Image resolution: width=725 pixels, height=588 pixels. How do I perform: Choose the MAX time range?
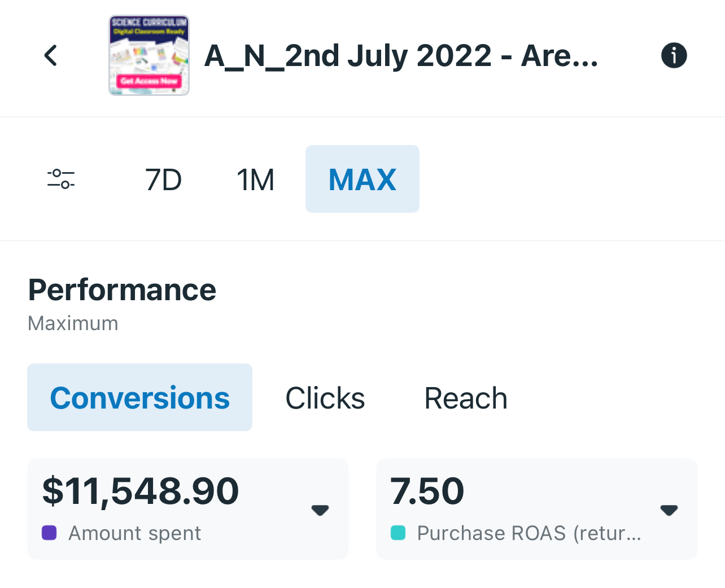362,179
